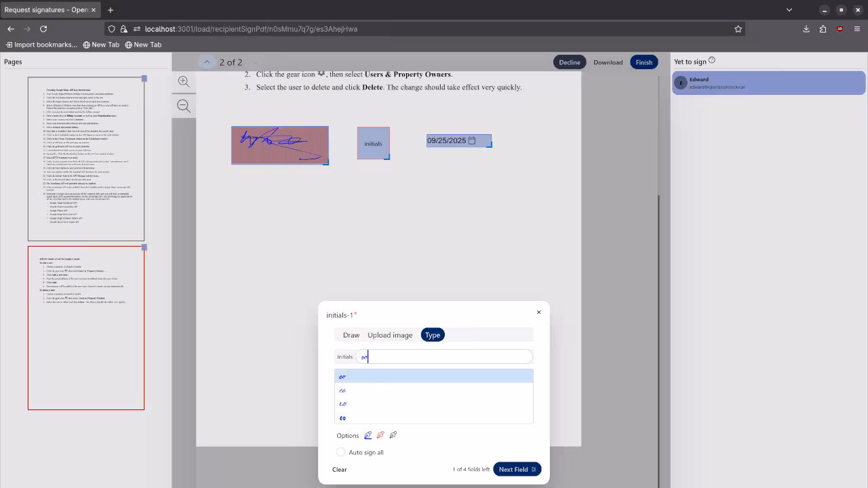Open the page 1 thumbnail
Screen dimensions: 868x488
point(86,159)
